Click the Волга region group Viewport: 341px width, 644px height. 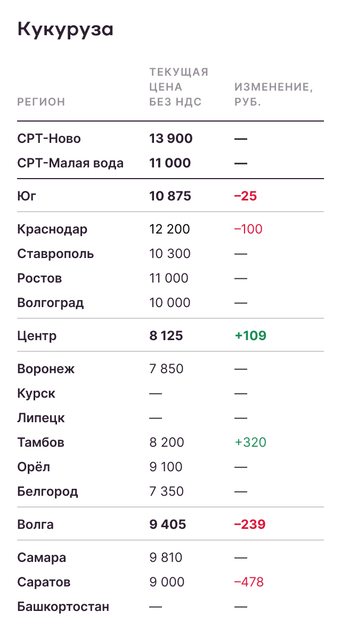(x=35, y=525)
